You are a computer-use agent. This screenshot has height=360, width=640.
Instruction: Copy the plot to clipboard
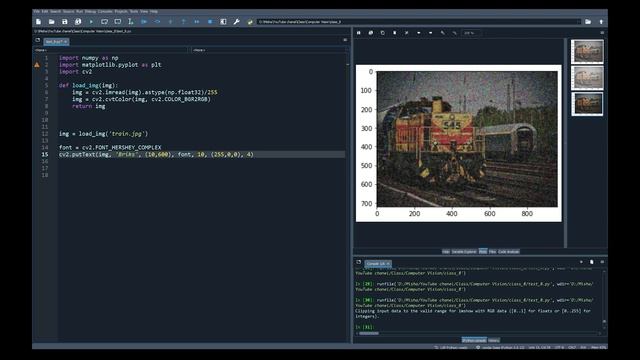point(382,33)
